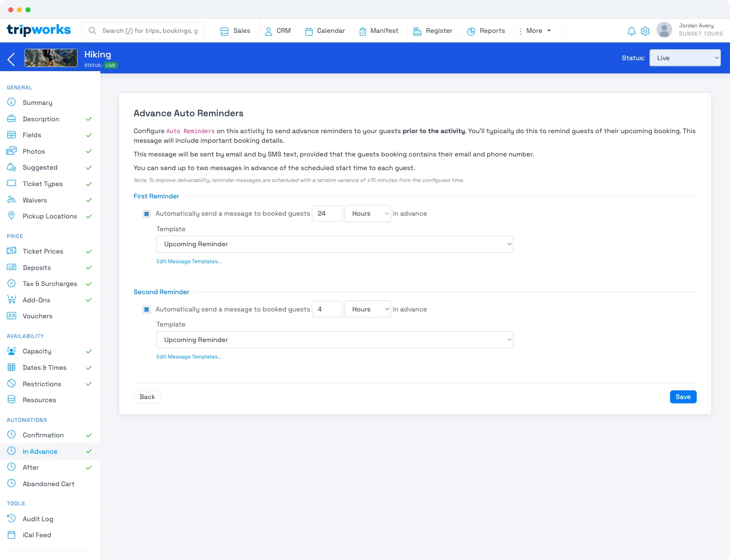730x560 pixels.
Task: Click the Back button
Action: [x=147, y=397]
